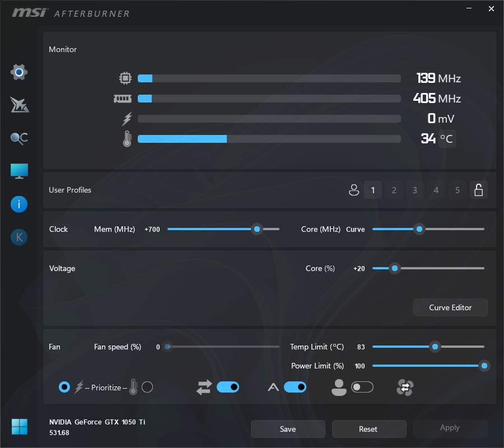Click the Windows startup logo icon
The image size is (504, 448).
pyautogui.click(x=19, y=427)
